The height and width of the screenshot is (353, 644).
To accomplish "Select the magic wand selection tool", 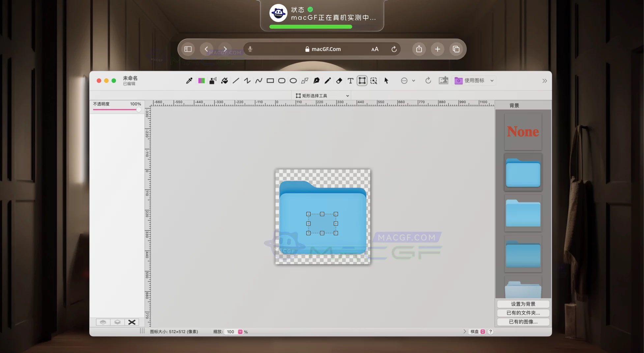I will [x=374, y=80].
